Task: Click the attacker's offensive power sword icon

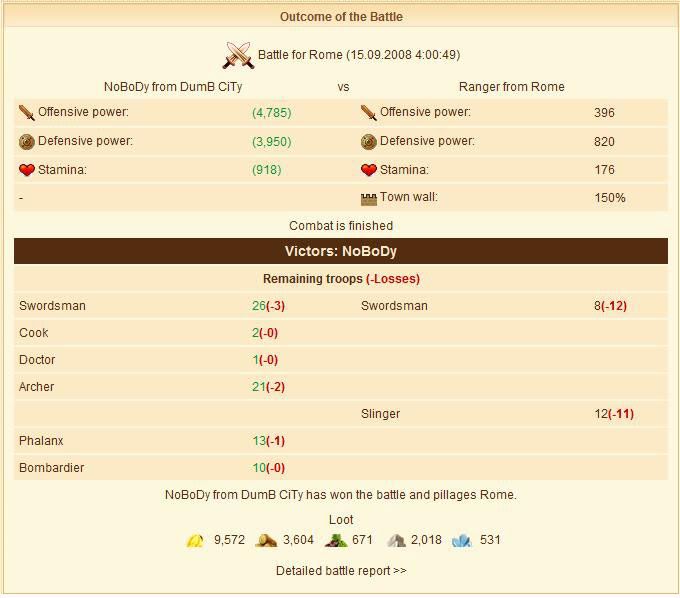Action: [26, 113]
